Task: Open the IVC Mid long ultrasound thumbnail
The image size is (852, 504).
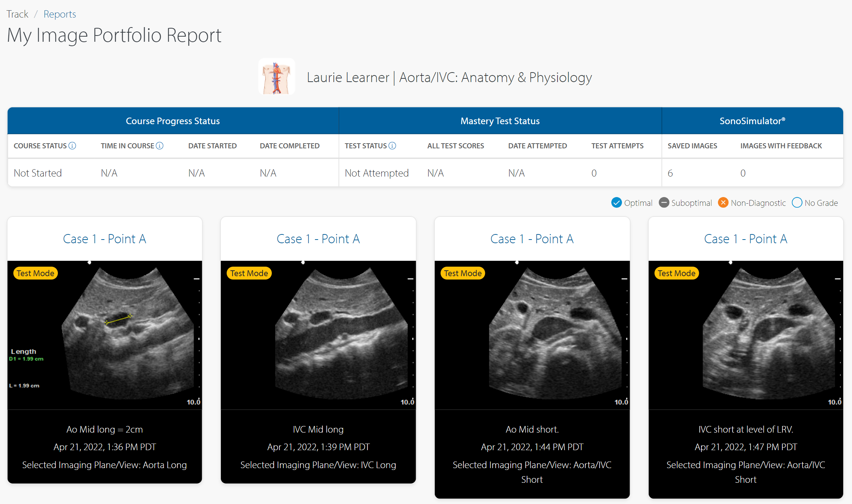Action: 318,335
